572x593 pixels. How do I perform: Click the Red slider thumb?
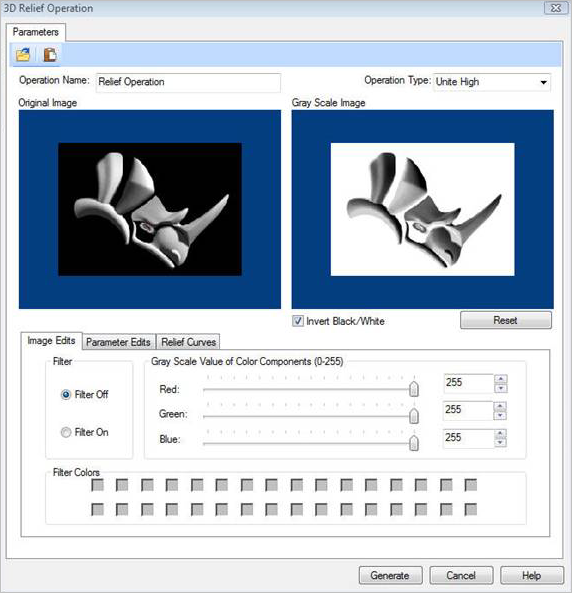[414, 389]
